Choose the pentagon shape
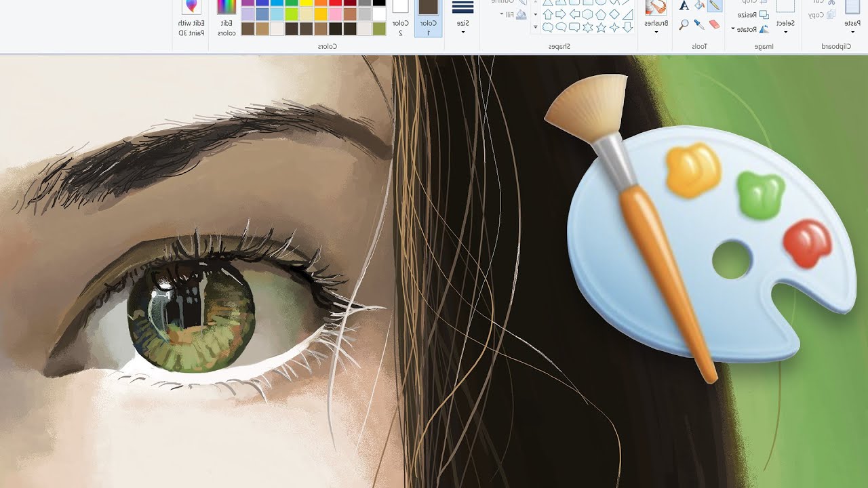The image size is (868, 488). coord(601,14)
